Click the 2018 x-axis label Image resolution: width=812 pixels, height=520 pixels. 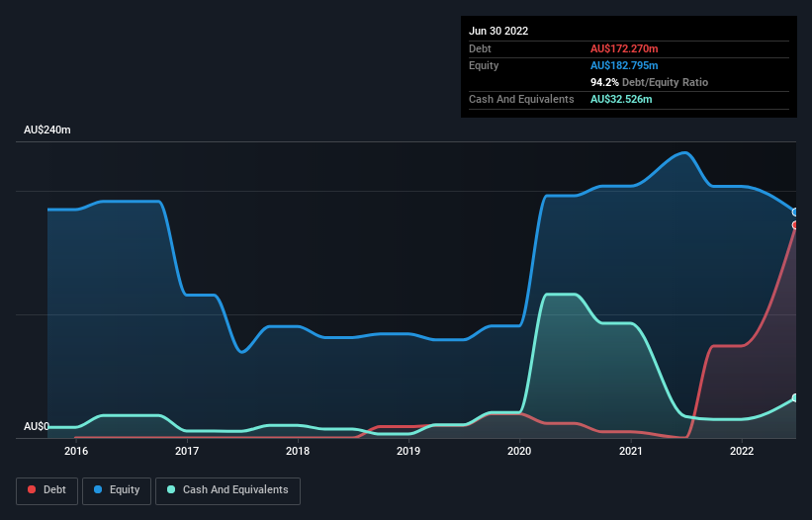(x=298, y=451)
